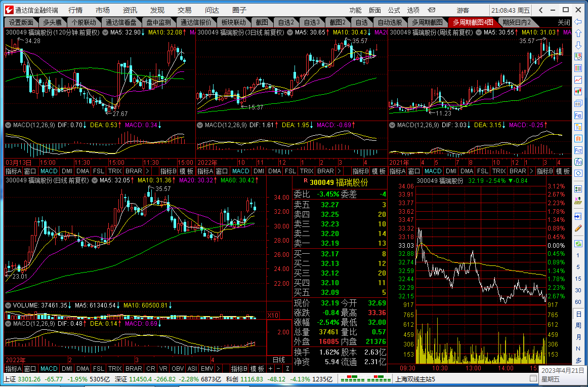Click the F10 company info icon

578,115
